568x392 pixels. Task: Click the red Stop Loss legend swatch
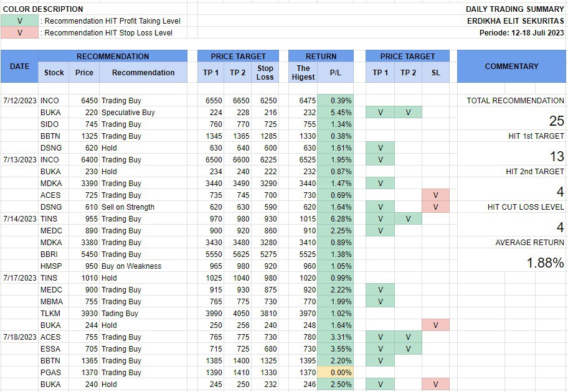tap(19, 32)
